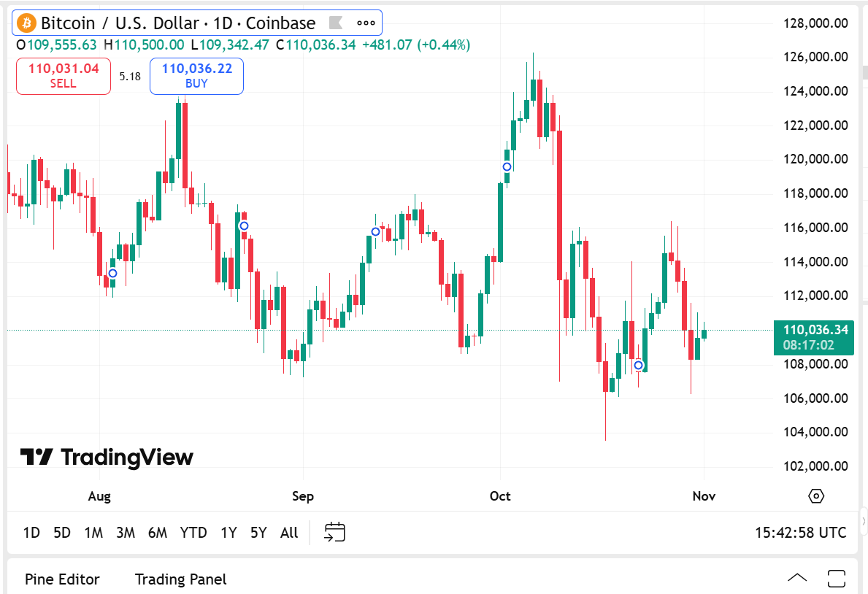The image size is (868, 594).
Task: Select the YTD time range
Action: click(x=193, y=533)
